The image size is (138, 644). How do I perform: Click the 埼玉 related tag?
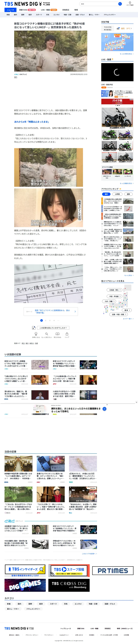click(x=23, y=343)
